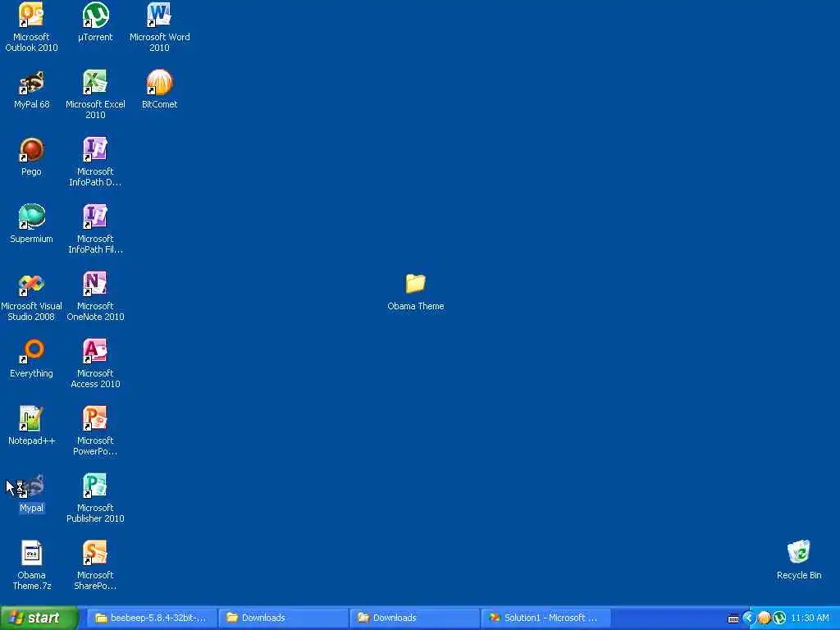The width and height of the screenshot is (840, 630).
Task: Expand hidden system tray icons arrow
Action: (749, 619)
